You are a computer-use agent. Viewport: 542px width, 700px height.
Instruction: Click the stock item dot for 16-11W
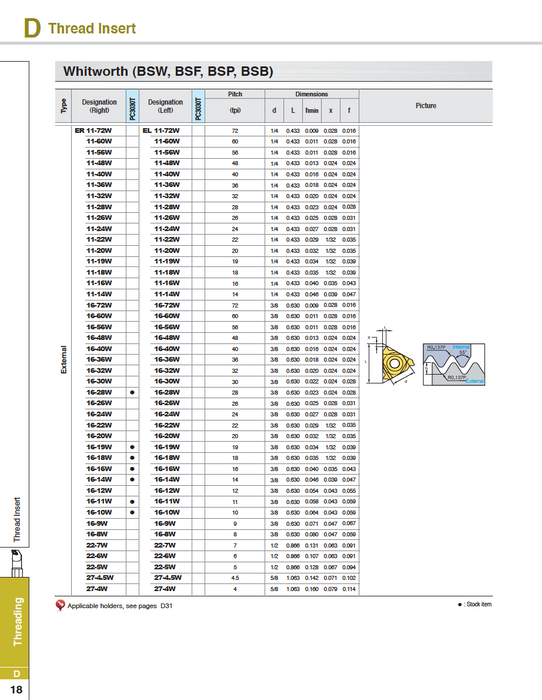tap(132, 501)
